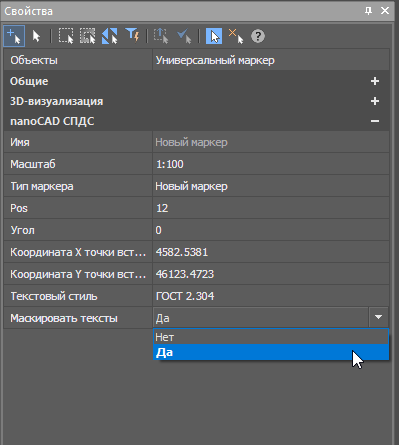Select the plain arrow pick tool
399x445 pixels.
click(x=36, y=36)
